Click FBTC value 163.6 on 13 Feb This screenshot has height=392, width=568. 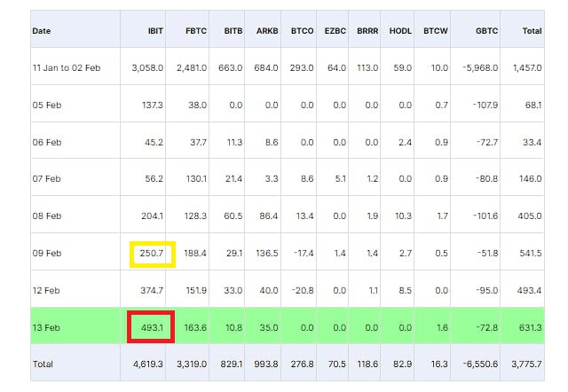195,327
